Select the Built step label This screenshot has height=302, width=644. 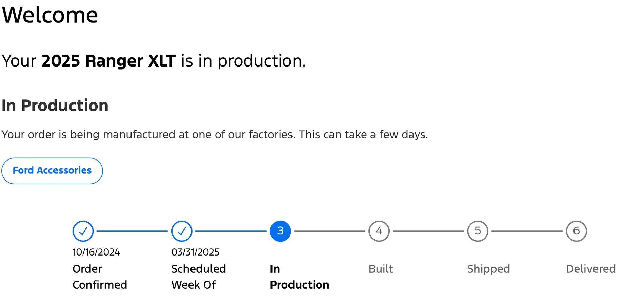pyautogui.click(x=381, y=269)
